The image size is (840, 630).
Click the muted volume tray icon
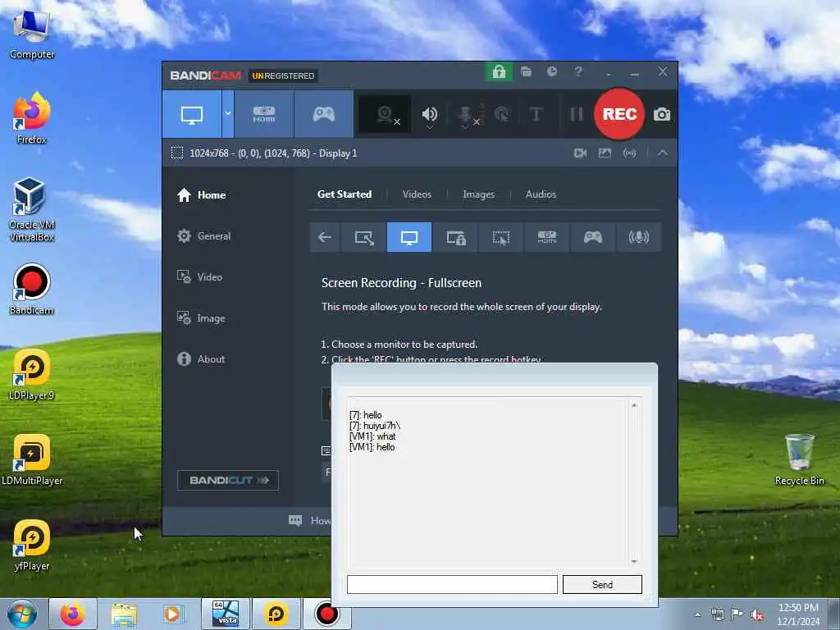(x=757, y=614)
